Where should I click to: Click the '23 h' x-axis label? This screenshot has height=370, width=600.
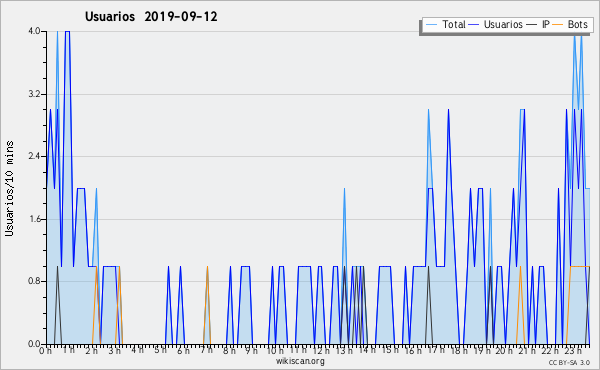tap(573, 351)
